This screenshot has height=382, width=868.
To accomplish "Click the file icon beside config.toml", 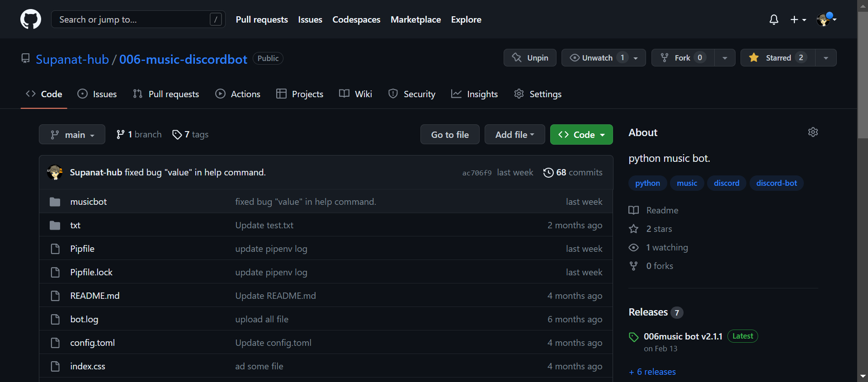I will coord(55,343).
